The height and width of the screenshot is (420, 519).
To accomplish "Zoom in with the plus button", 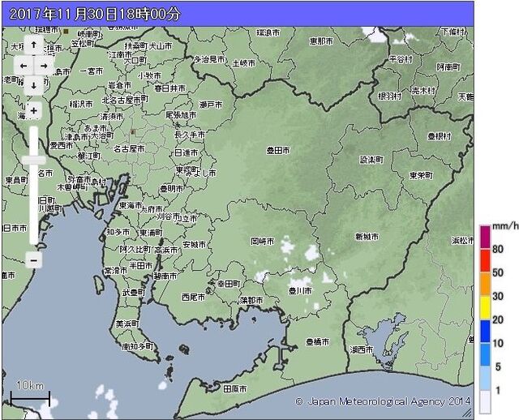I will pos(33,110).
